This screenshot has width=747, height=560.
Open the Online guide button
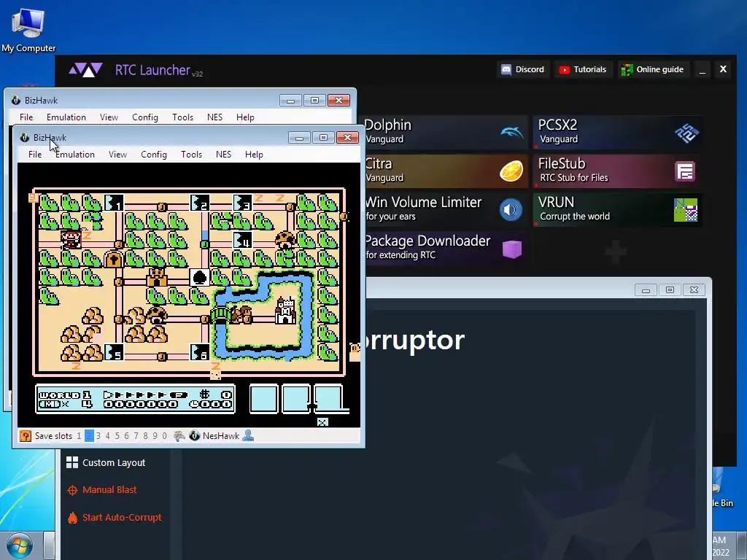click(653, 69)
